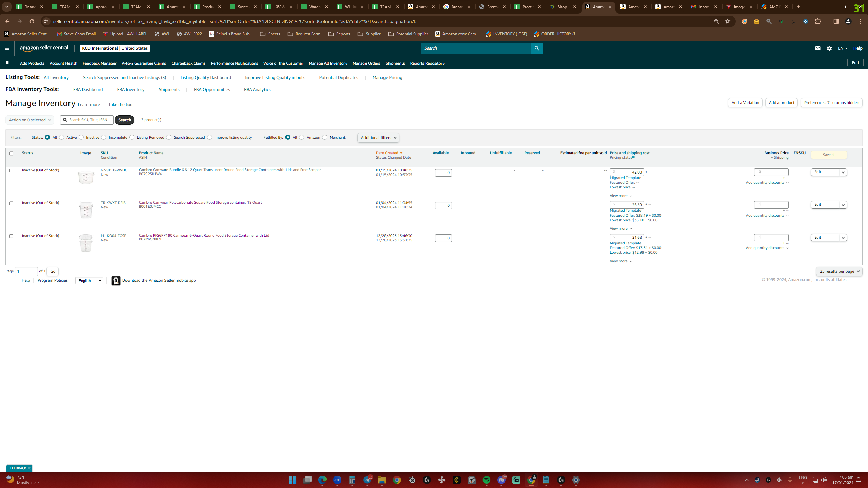This screenshot has width=868, height=488.
Task: Open the FBA Dashboard tool link
Action: click(88, 90)
